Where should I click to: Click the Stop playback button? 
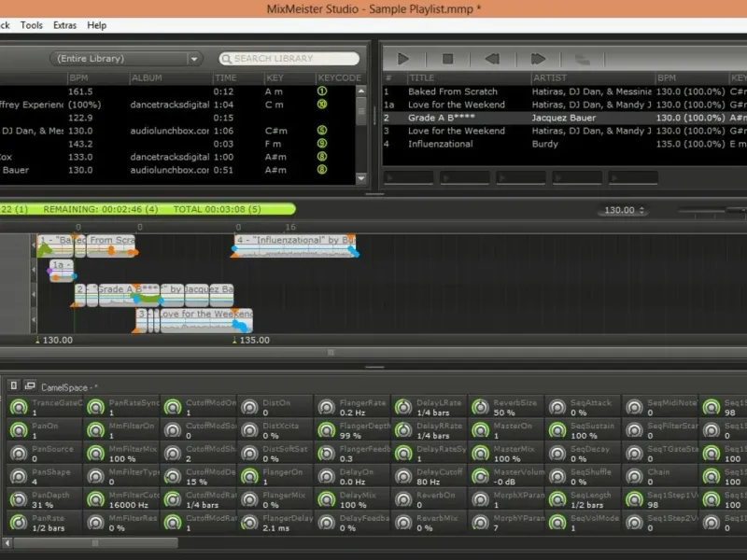[447, 58]
